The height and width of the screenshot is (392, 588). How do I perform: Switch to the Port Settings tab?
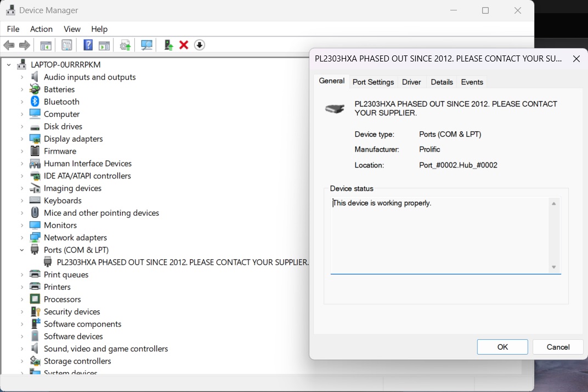[373, 82]
